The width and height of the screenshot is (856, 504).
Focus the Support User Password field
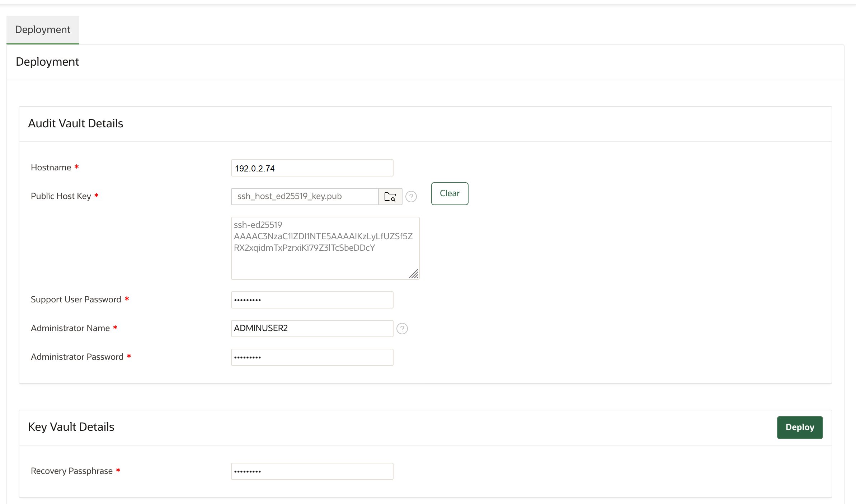312,300
